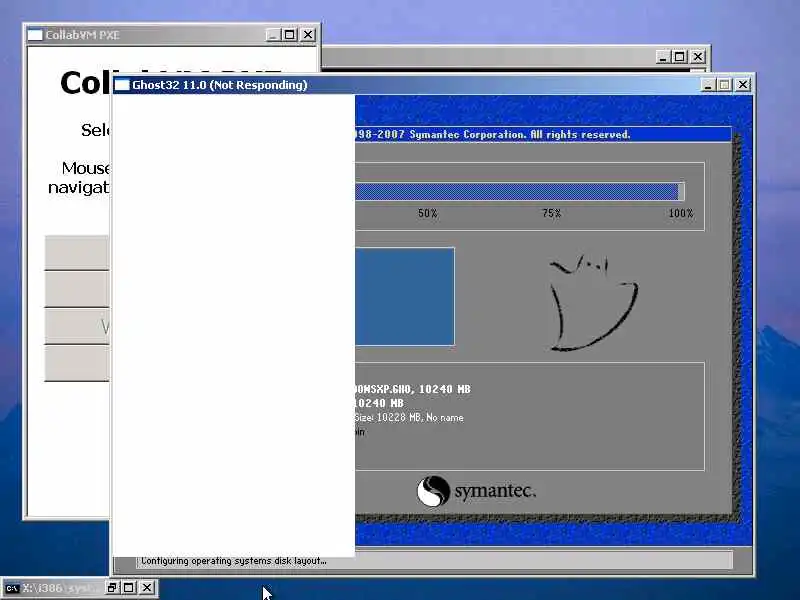Click the 100% progress label
This screenshot has width=800, height=600.
tap(681, 213)
